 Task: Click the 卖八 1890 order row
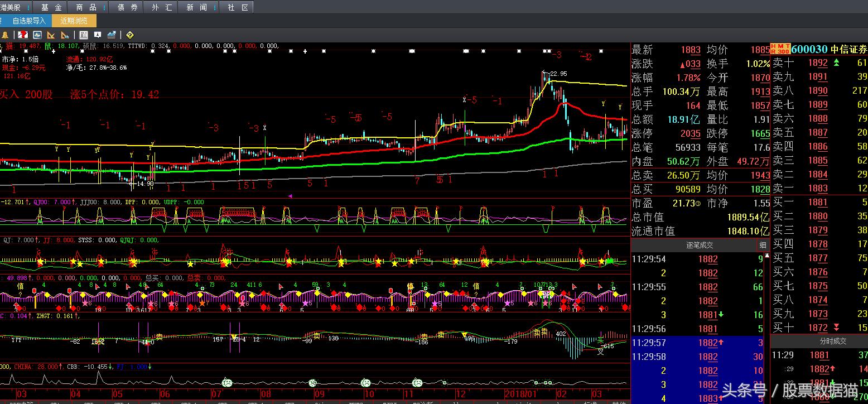click(819, 90)
